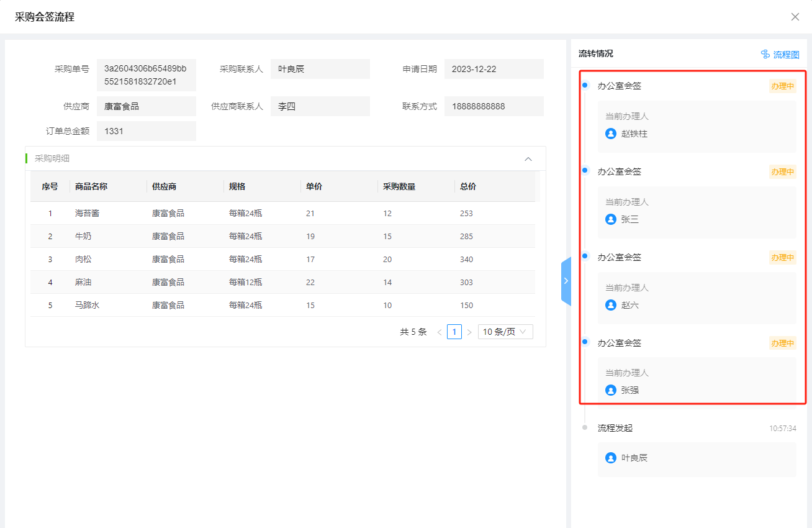Open the 10 条/页 page size dropdown
Image resolution: width=812 pixels, height=528 pixels.
click(x=505, y=332)
